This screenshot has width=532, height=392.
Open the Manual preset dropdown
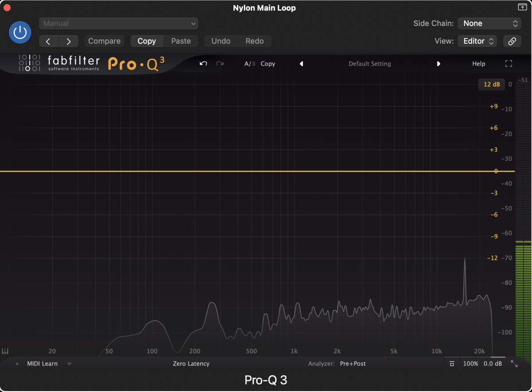tap(118, 24)
